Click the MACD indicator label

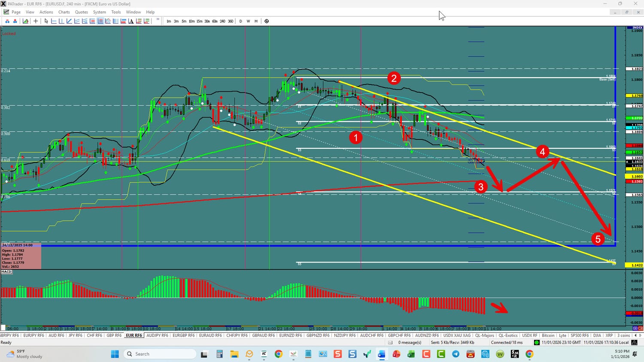tap(6, 271)
